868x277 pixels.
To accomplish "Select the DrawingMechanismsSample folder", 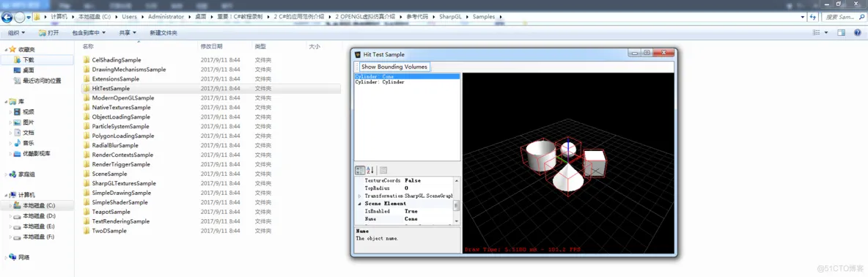I will tap(128, 70).
